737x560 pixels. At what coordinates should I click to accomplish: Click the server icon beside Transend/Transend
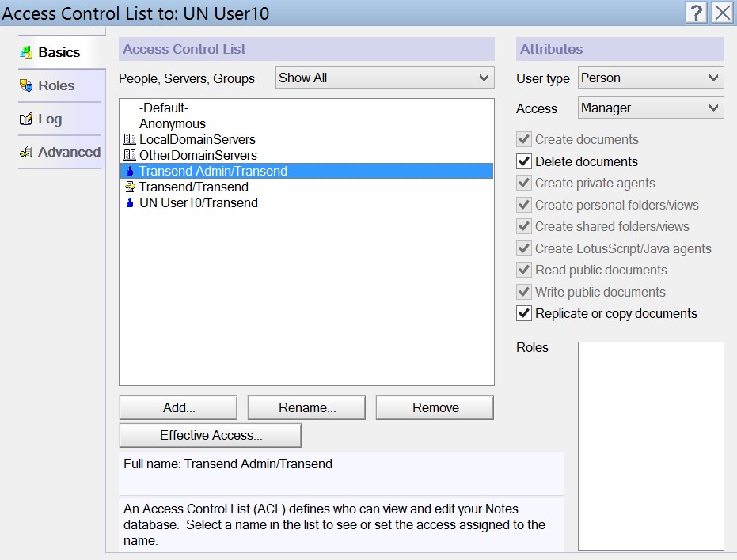(130, 187)
